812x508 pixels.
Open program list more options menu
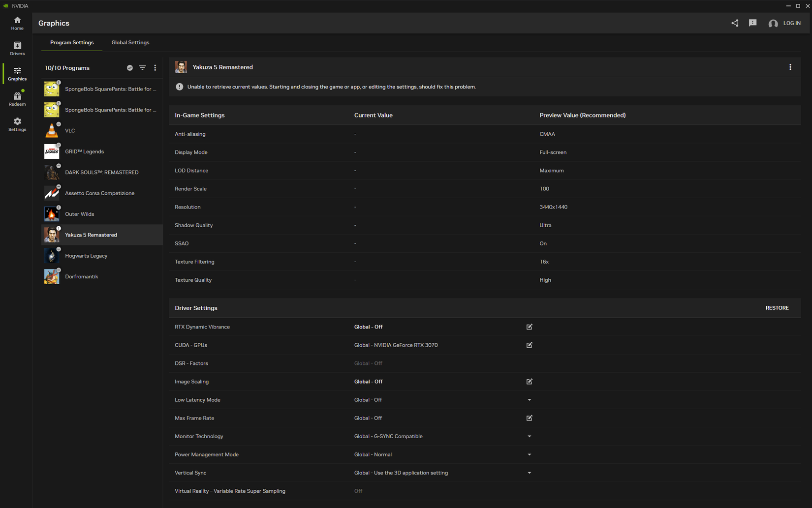coord(155,68)
